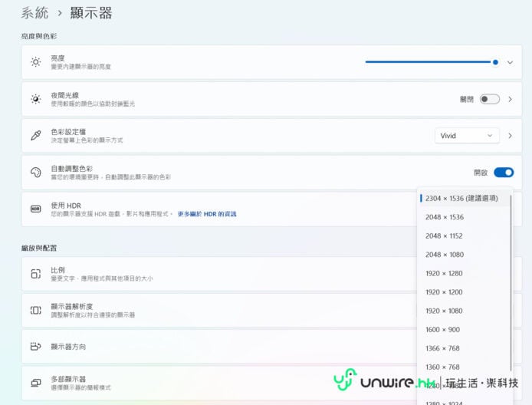Image resolution: width=532 pixels, height=405 pixels.
Task: Click the scale icon beside 比例
Action: click(x=35, y=274)
